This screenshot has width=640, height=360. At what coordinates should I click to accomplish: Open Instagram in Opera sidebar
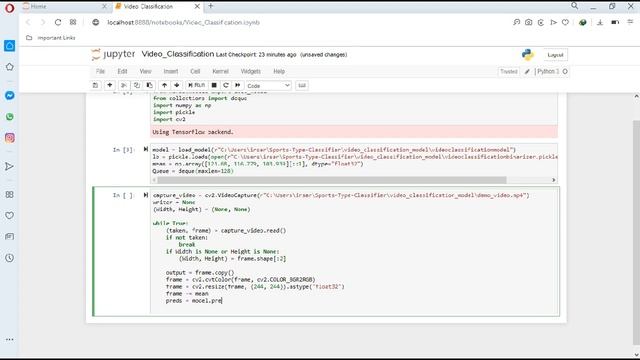pos(9,138)
